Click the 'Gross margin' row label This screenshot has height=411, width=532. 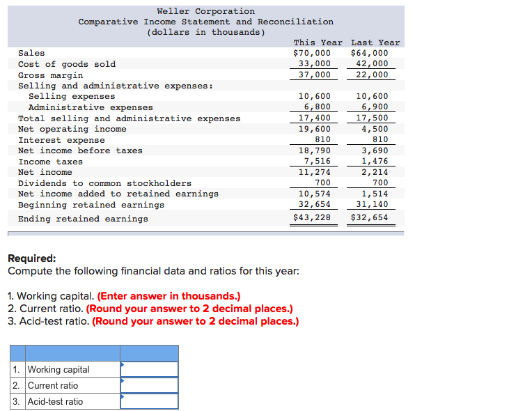51,75
